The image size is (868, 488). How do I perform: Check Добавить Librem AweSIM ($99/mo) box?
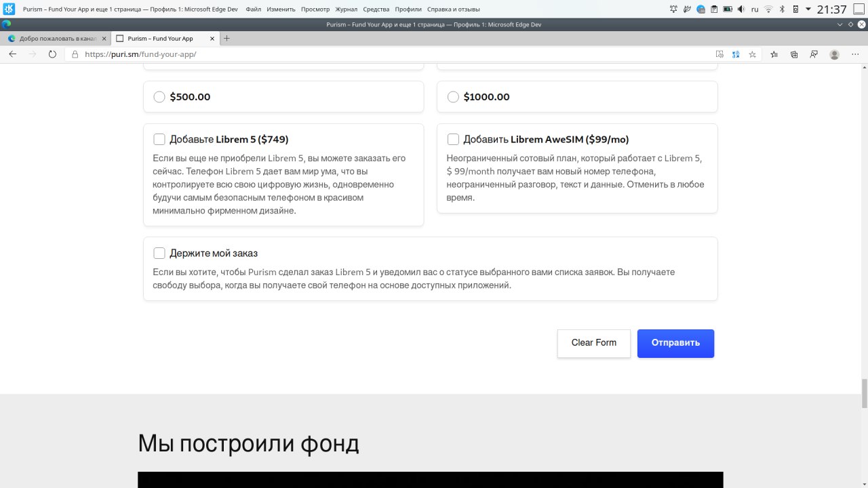tap(453, 140)
